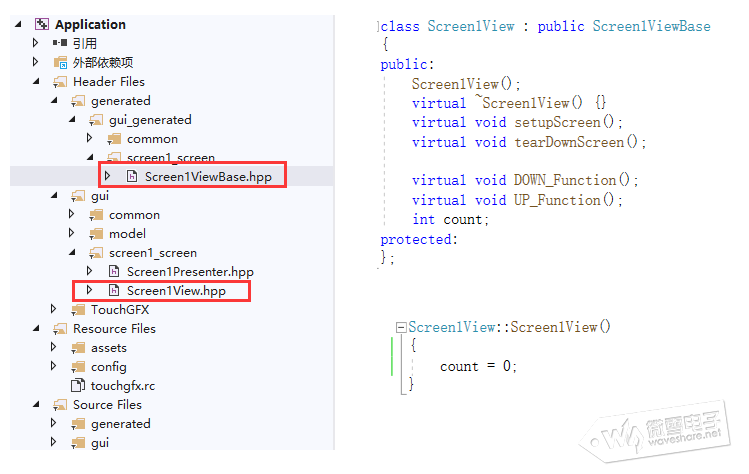Click the Screen1ViewBase.hpp file icon
This screenshot has height=474, width=749.
click(132, 177)
